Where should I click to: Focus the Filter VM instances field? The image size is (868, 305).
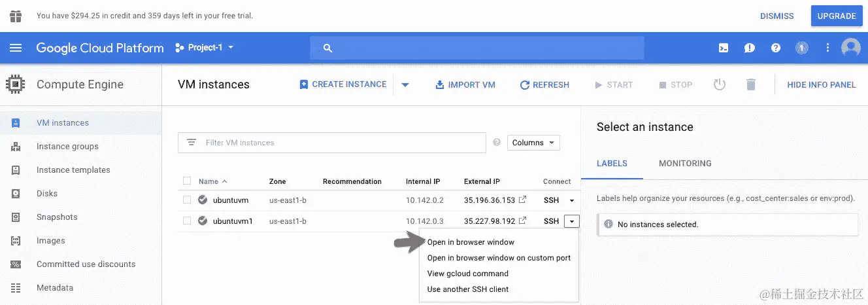tap(332, 143)
